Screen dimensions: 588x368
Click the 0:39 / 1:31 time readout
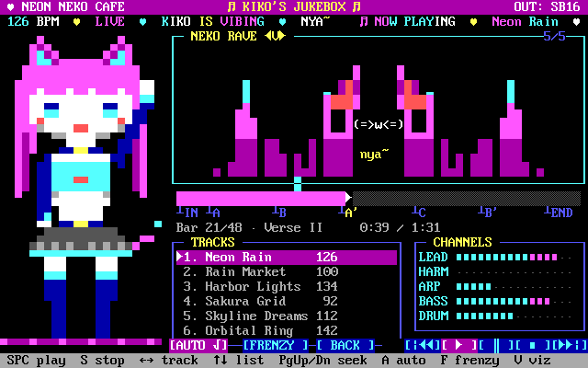click(x=400, y=227)
